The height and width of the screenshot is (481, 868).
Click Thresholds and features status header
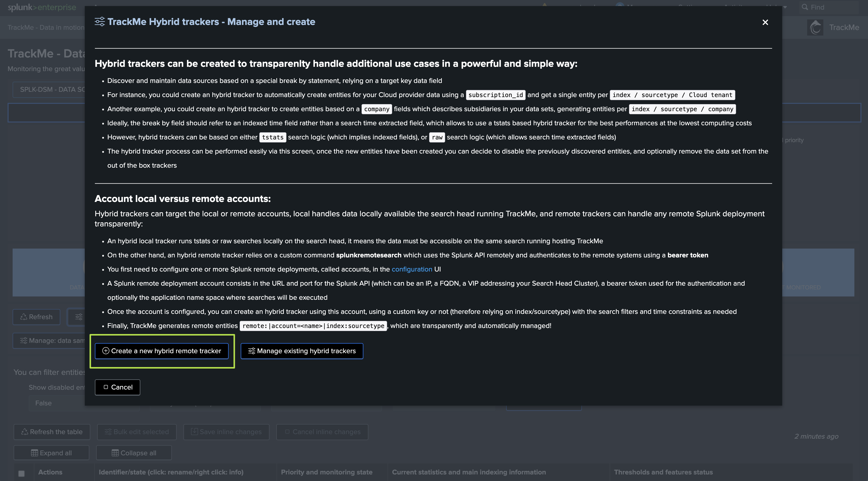click(x=663, y=472)
